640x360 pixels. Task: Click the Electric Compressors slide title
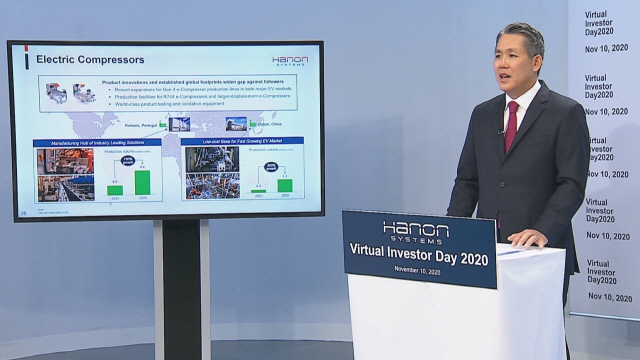click(x=90, y=60)
